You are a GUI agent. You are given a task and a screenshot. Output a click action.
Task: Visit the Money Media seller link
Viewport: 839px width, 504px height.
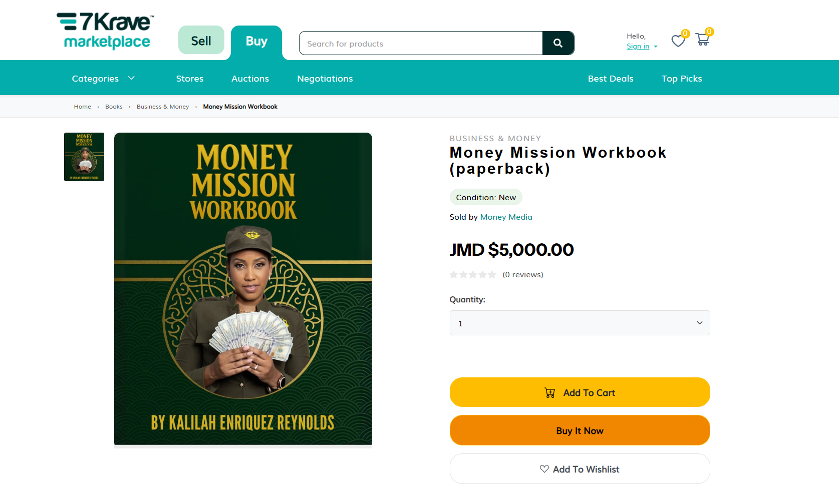[x=506, y=217]
